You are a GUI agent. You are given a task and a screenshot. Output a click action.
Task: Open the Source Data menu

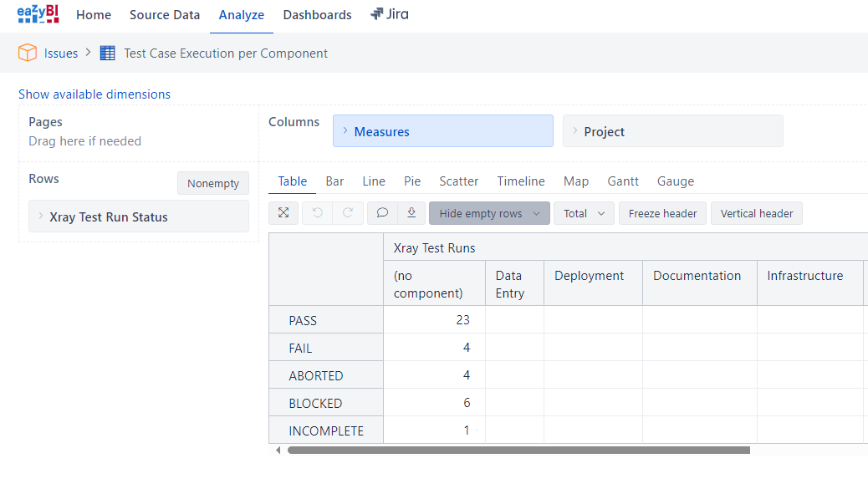tap(165, 15)
